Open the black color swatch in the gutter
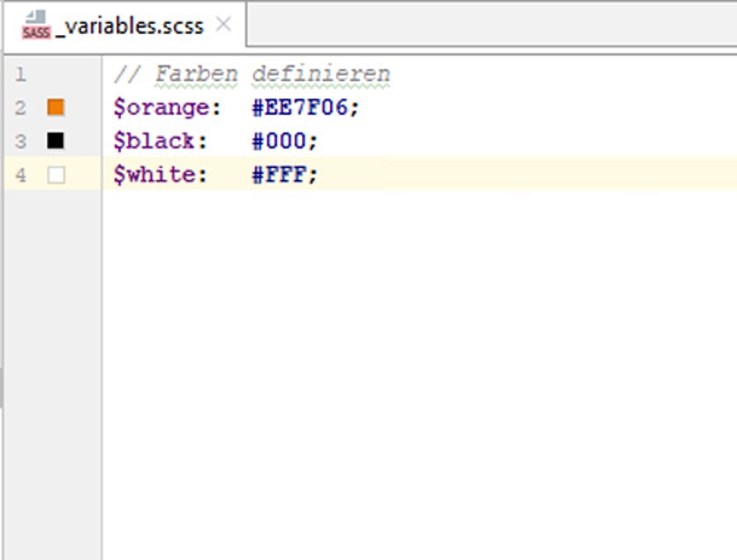This screenshot has width=737, height=560. coord(55,141)
